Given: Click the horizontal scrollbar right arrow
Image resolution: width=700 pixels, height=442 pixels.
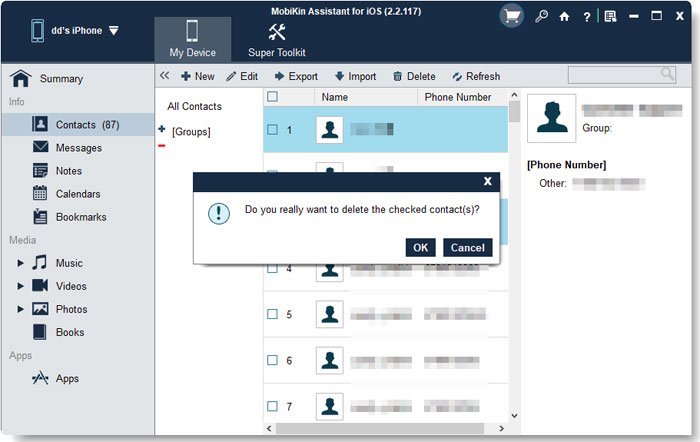Looking at the screenshot, I should tap(501, 429).
